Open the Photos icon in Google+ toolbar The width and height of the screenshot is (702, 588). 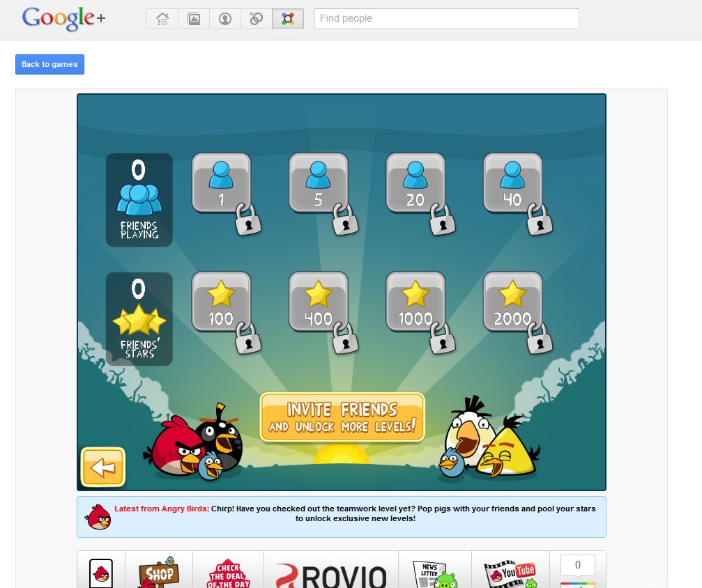[194, 19]
